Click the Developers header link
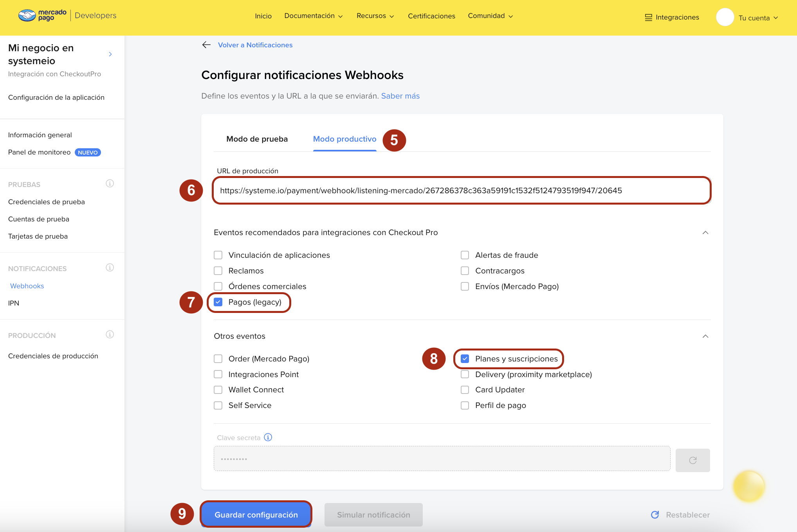The height and width of the screenshot is (532, 797). [96, 15]
